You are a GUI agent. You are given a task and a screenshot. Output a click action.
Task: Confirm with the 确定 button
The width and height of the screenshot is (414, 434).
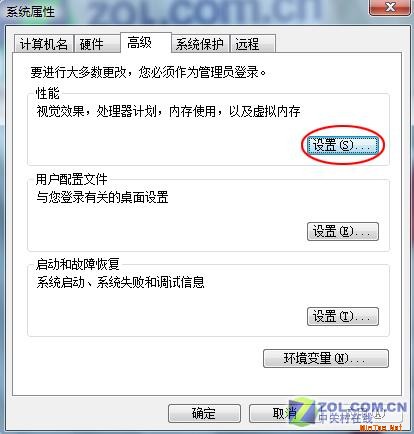tap(204, 414)
